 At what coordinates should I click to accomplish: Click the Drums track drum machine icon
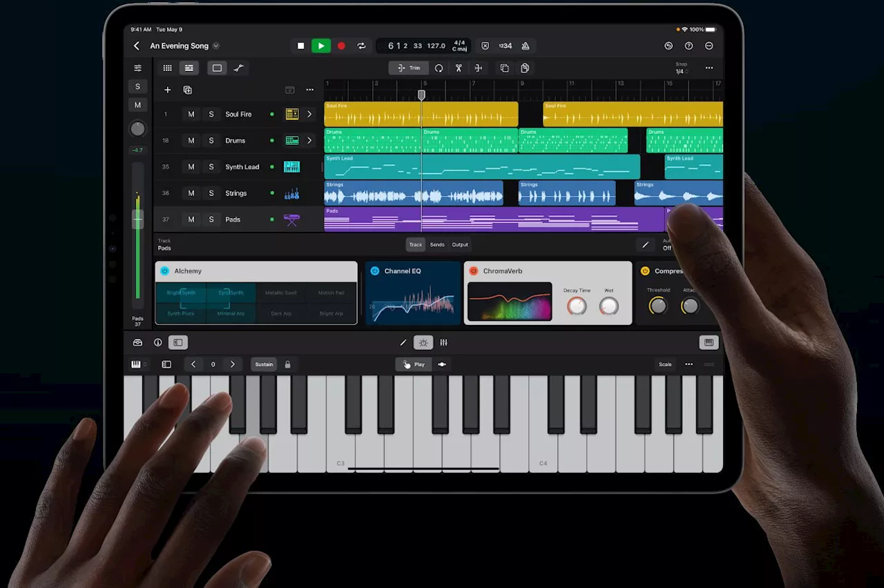292,141
